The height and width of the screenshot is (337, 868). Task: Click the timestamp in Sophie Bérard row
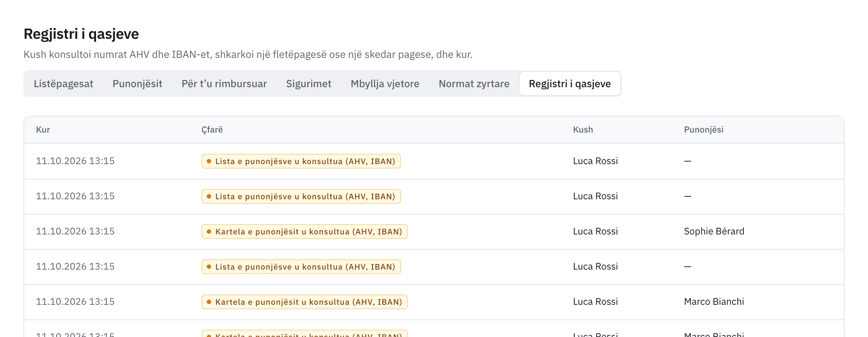coord(75,232)
